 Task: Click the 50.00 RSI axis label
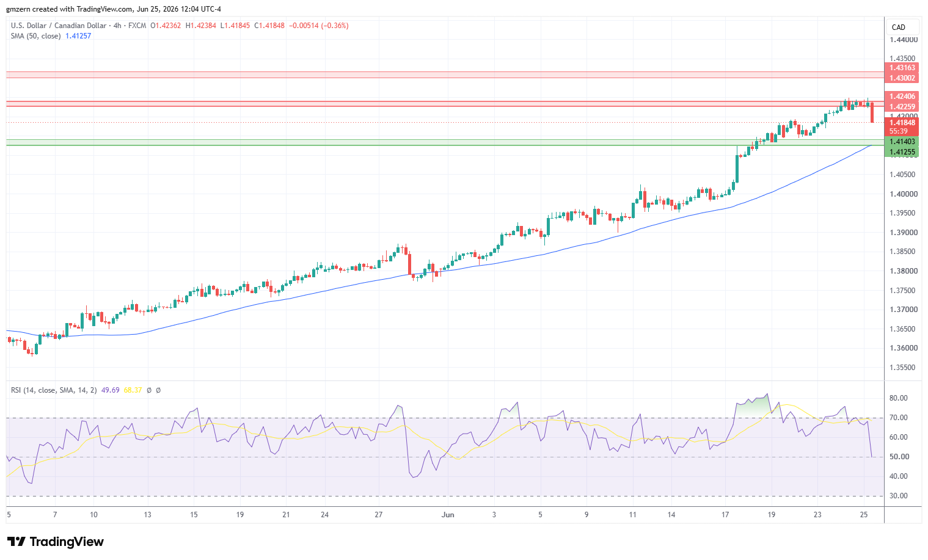coord(899,457)
